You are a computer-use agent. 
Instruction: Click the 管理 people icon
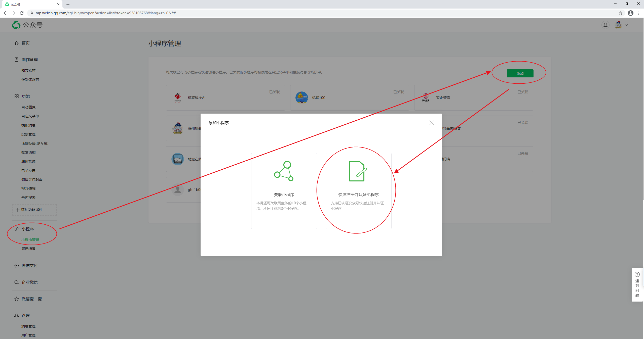(17, 315)
